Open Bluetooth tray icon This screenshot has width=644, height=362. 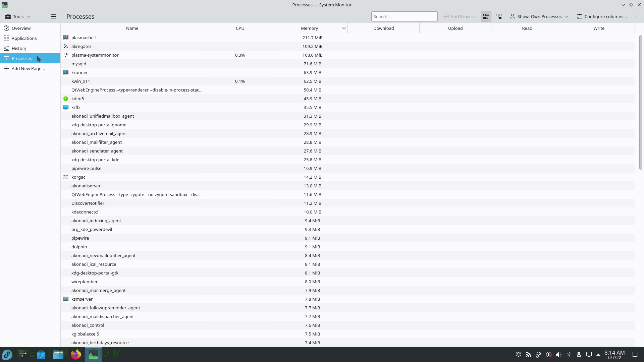pos(569,355)
